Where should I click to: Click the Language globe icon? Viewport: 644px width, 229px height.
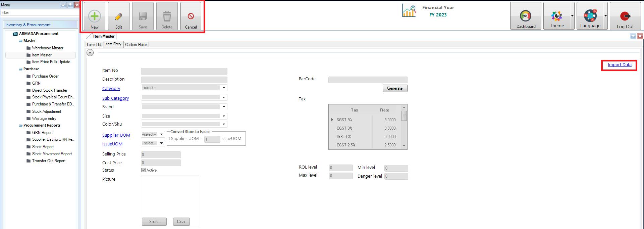[x=590, y=16]
